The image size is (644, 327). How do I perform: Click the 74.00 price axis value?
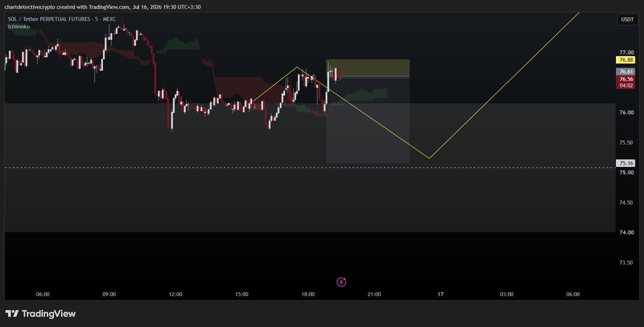coord(626,232)
